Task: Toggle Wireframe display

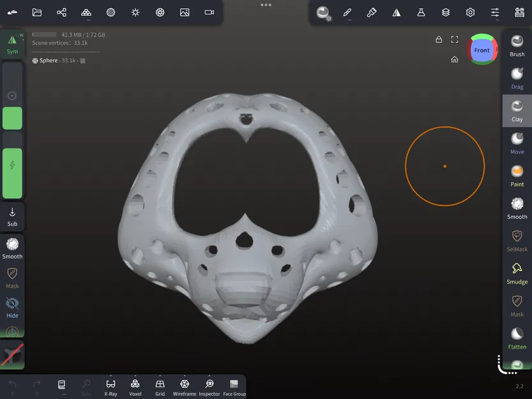Action: click(185, 388)
